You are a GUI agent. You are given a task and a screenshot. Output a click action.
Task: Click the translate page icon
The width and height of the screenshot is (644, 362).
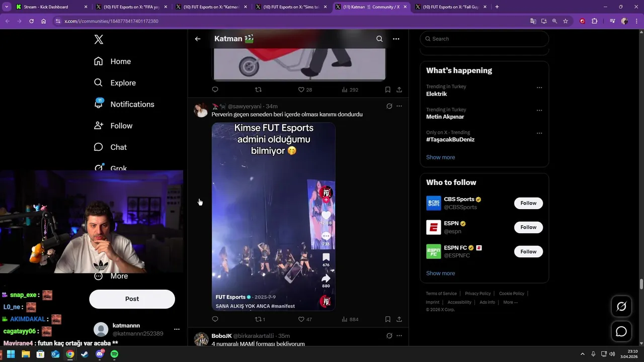tap(533, 21)
